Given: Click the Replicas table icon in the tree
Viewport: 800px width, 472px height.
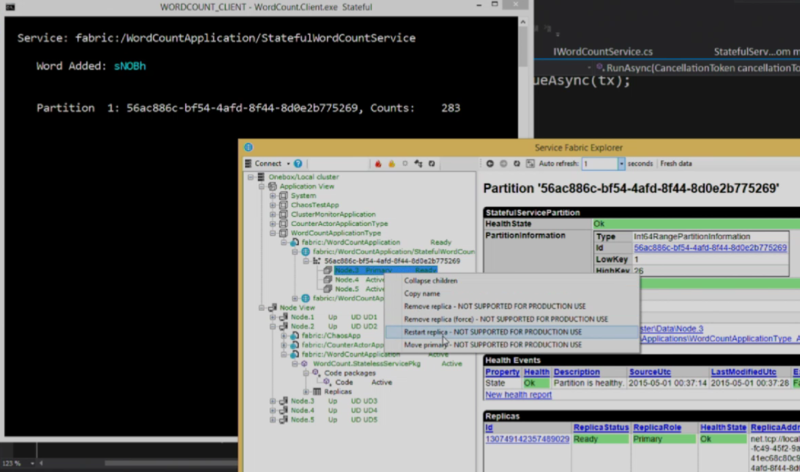Looking at the screenshot, I should pos(317,391).
